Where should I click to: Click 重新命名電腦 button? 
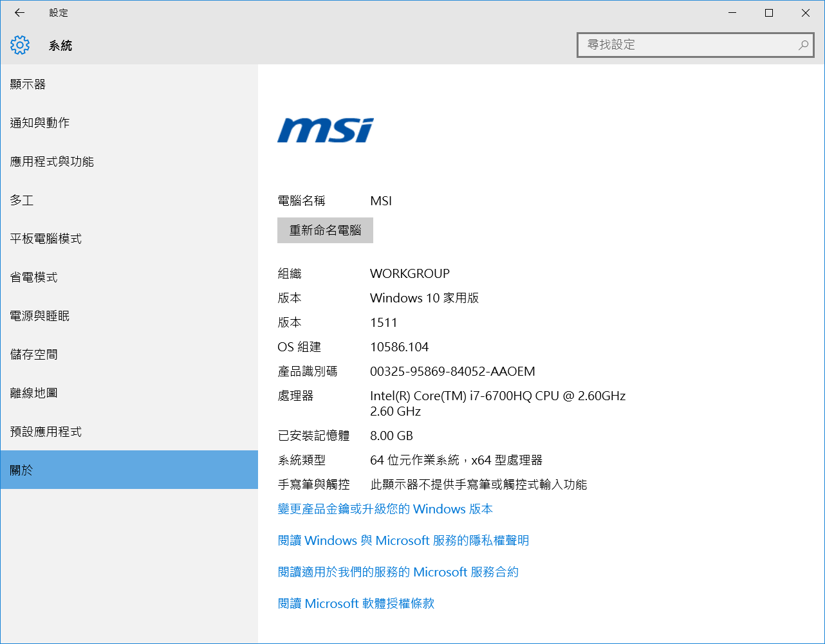click(325, 230)
